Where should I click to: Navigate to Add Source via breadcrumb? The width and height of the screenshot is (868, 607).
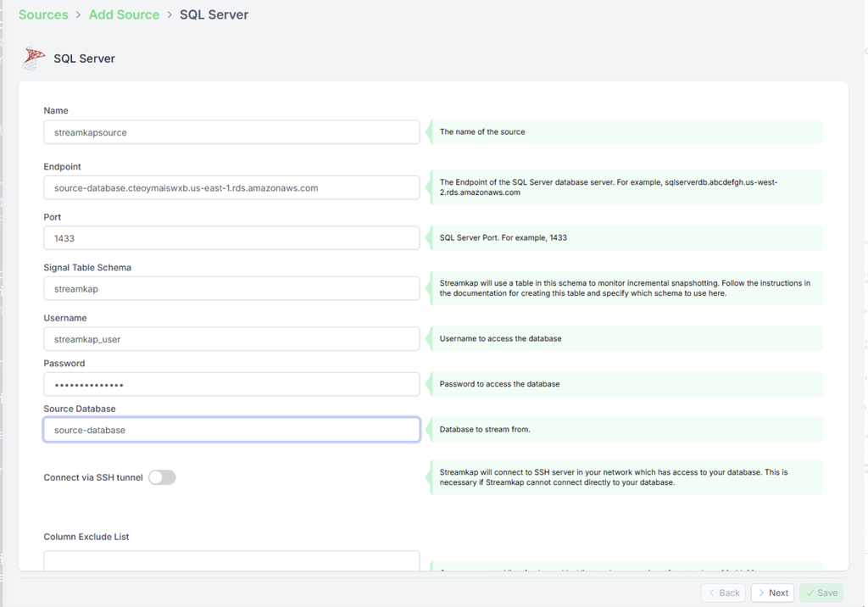124,14
